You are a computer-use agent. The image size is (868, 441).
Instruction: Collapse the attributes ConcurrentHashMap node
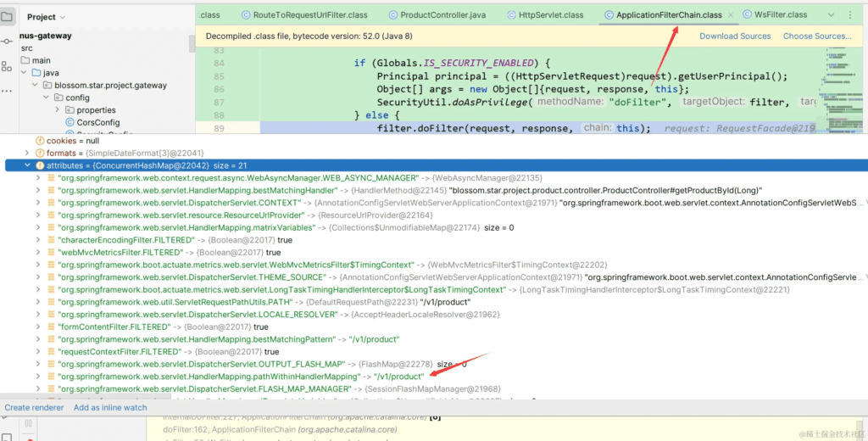click(x=27, y=165)
